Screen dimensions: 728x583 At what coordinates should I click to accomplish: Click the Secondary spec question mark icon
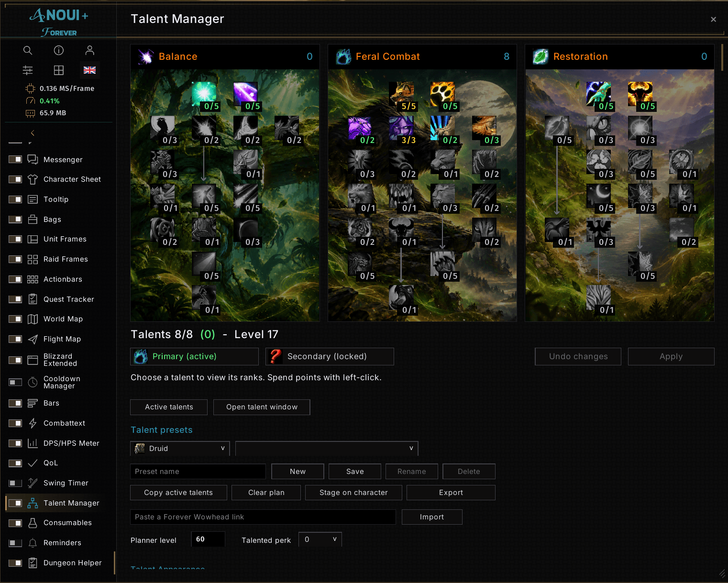pyautogui.click(x=275, y=356)
